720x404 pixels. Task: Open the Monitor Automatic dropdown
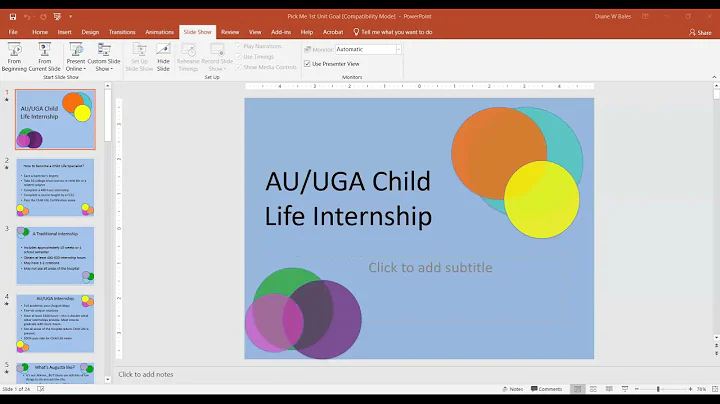(399, 49)
